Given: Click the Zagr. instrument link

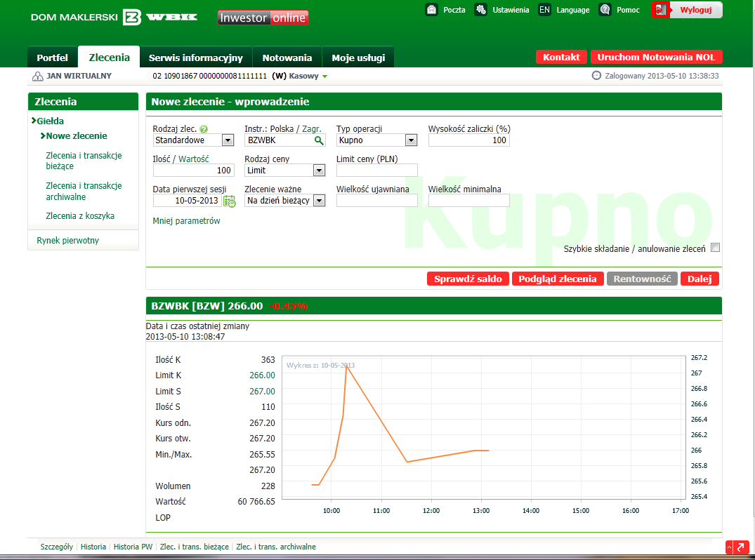Looking at the screenshot, I should pyautogui.click(x=312, y=129).
